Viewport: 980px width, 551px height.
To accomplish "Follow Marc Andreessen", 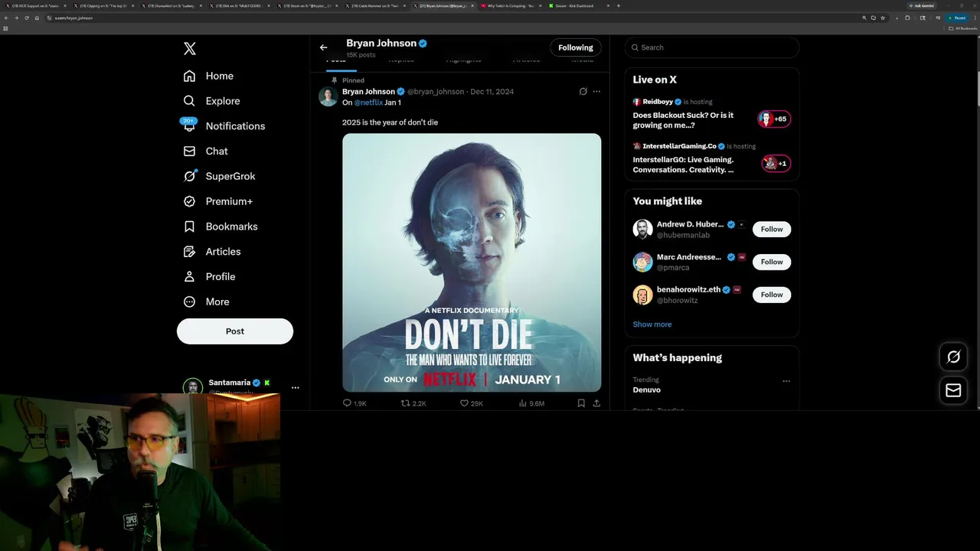I will click(x=772, y=262).
